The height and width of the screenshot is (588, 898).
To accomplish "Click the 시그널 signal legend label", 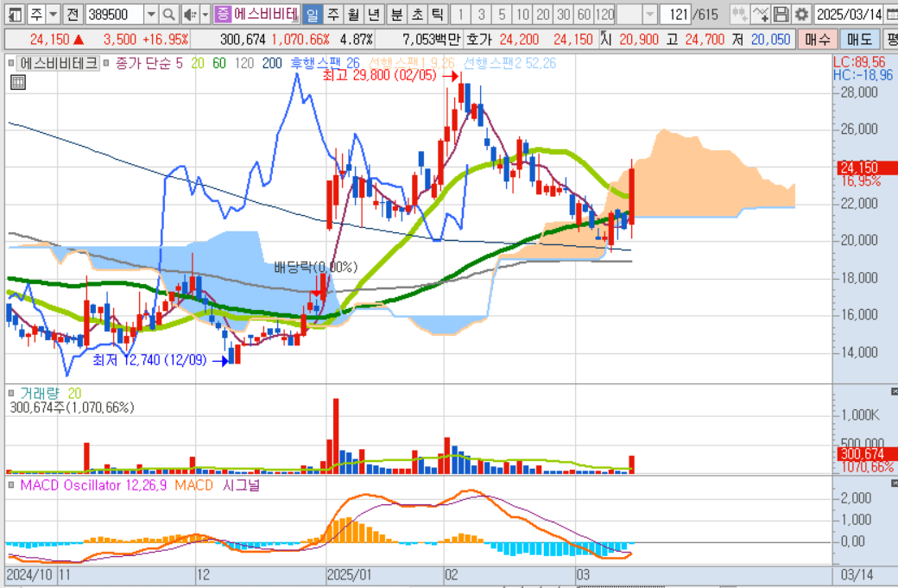I will click(x=241, y=485).
